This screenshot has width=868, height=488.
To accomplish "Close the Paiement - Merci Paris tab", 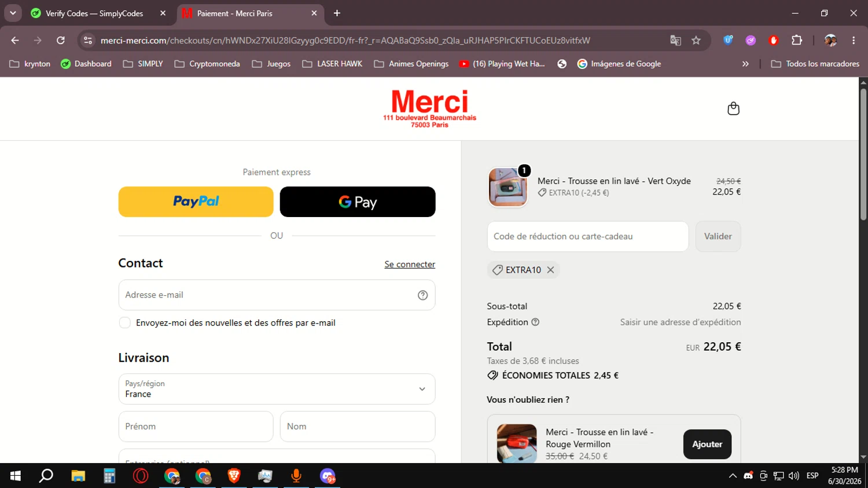I will coord(314,13).
